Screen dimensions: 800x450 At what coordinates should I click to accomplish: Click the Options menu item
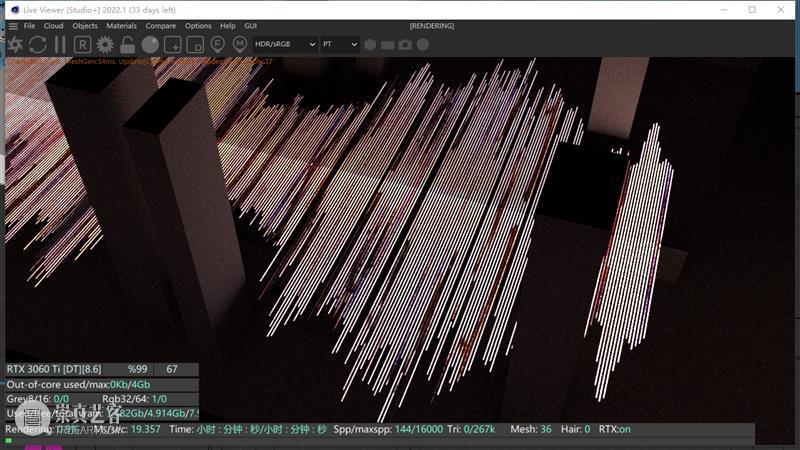pyautogui.click(x=198, y=26)
